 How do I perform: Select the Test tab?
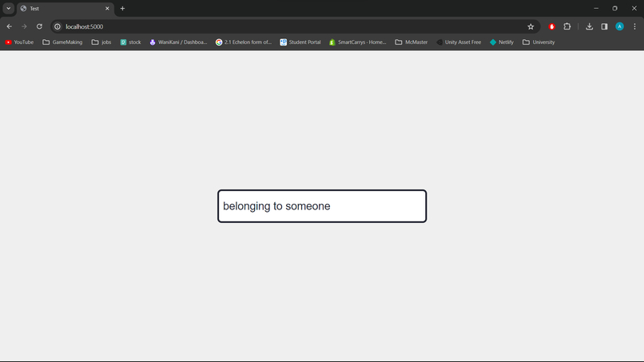tap(60, 8)
